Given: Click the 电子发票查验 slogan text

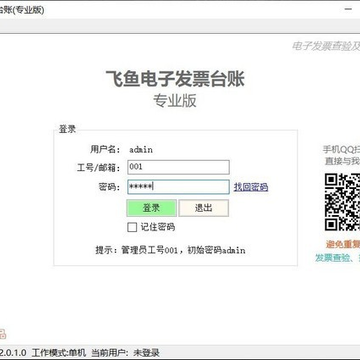Looking at the screenshot, I should point(321,46).
